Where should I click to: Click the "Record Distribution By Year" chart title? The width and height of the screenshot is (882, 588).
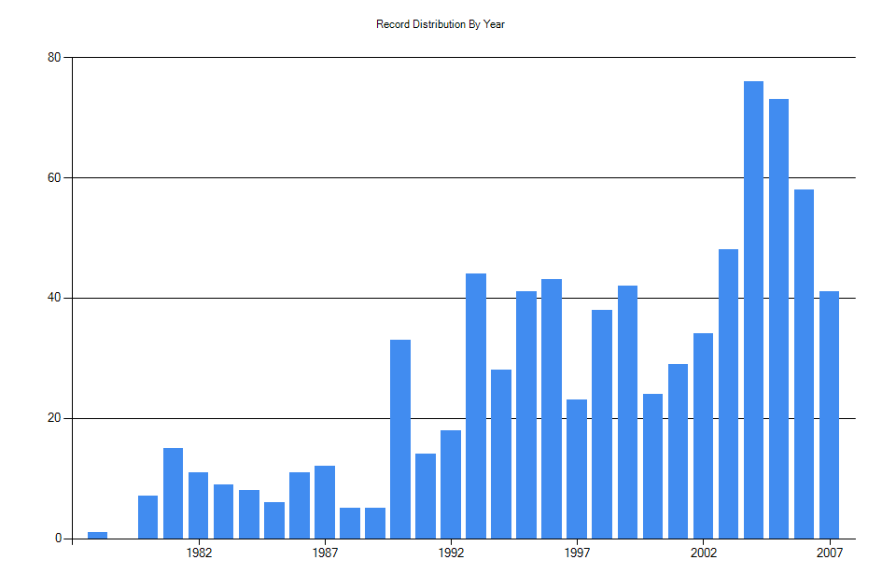point(441,24)
